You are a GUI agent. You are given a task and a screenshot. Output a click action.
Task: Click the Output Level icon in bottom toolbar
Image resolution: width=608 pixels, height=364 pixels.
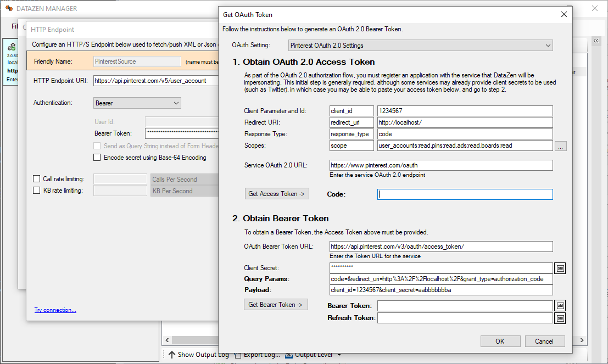[x=289, y=354]
